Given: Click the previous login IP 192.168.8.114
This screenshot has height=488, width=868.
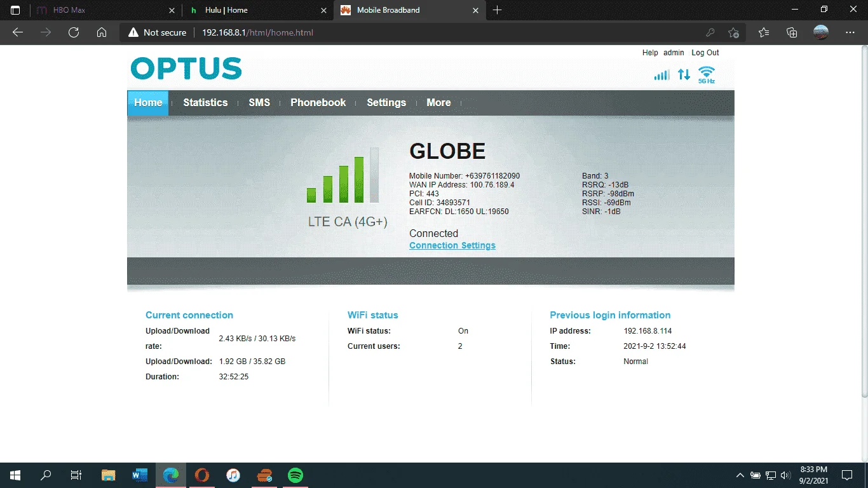Looking at the screenshot, I should [648, 331].
